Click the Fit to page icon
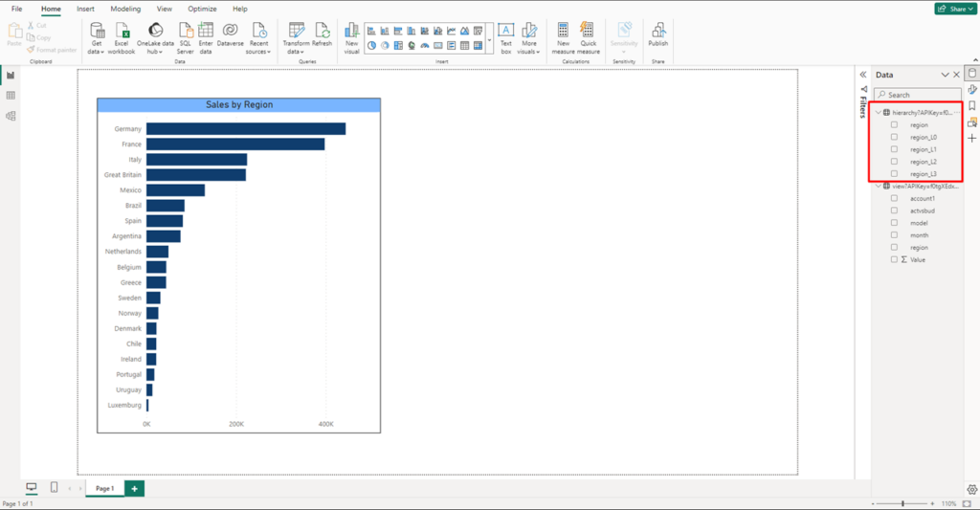 pos(968,503)
